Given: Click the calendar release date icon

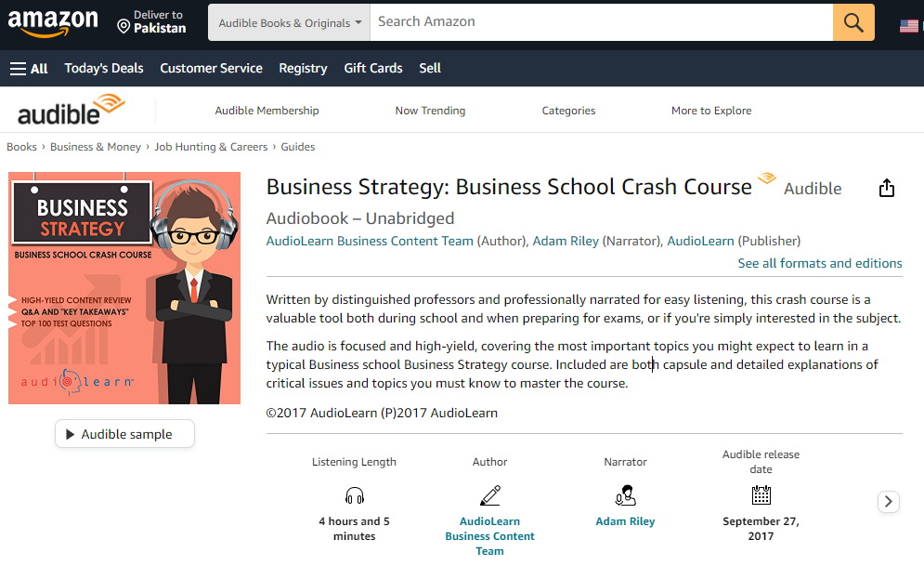Looking at the screenshot, I should [761, 494].
